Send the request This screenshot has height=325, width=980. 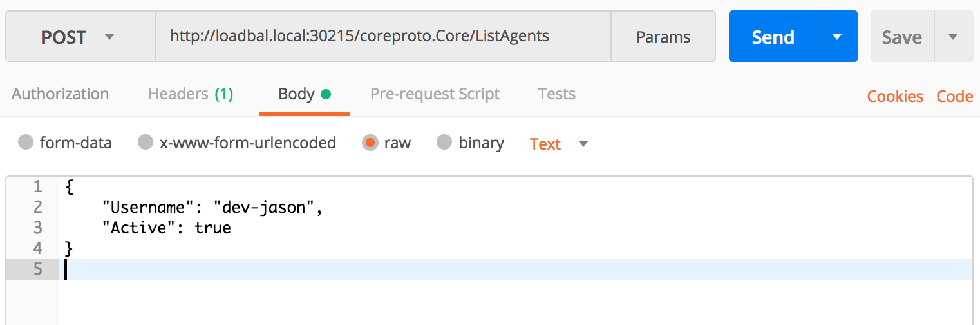click(773, 37)
